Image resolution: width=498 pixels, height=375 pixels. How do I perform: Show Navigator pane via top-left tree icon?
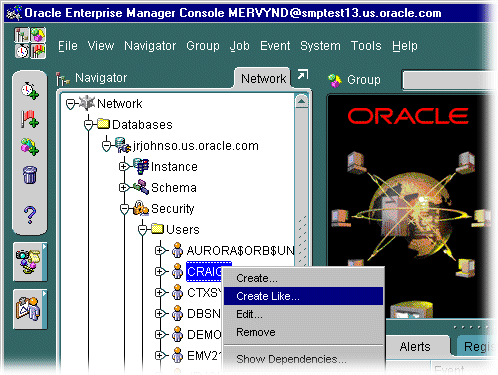[22, 35]
